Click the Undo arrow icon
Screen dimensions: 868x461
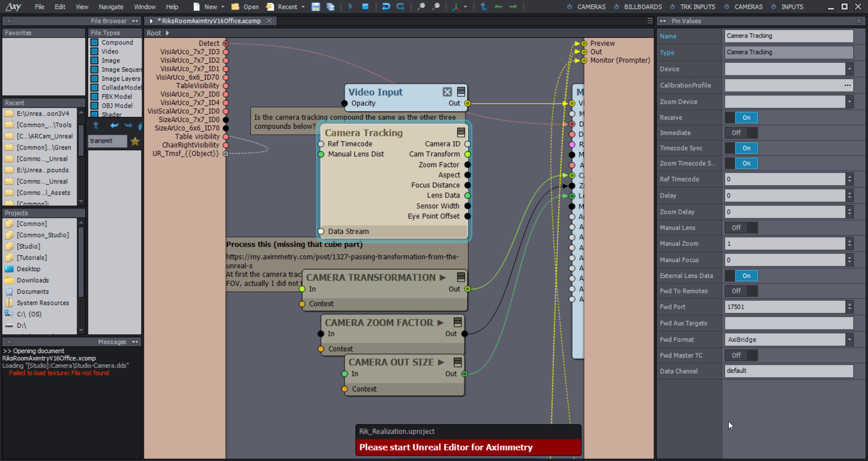[x=386, y=7]
